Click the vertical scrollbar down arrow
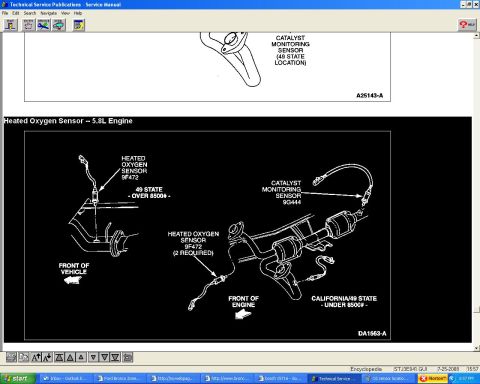 pos(476,348)
